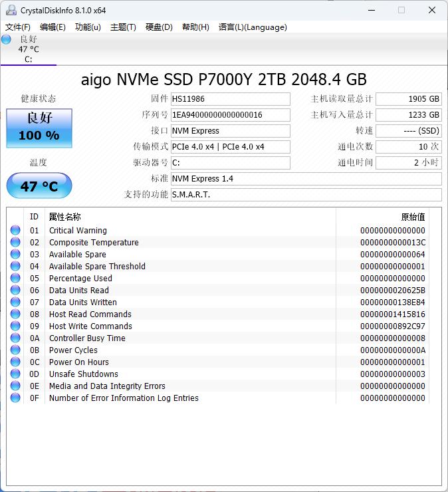Click status orb for Composite Temperature row
This screenshot has height=492, width=448.
pyautogui.click(x=15, y=242)
